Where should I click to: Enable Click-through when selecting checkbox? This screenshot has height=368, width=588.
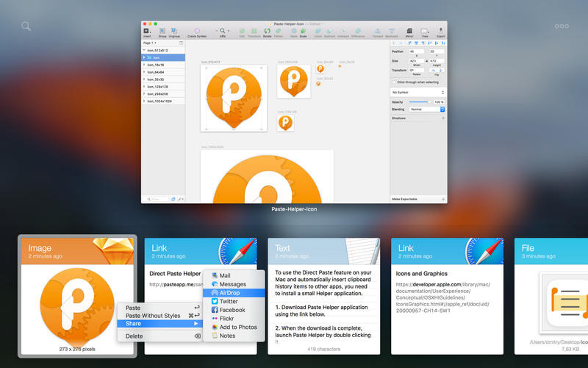click(395, 82)
